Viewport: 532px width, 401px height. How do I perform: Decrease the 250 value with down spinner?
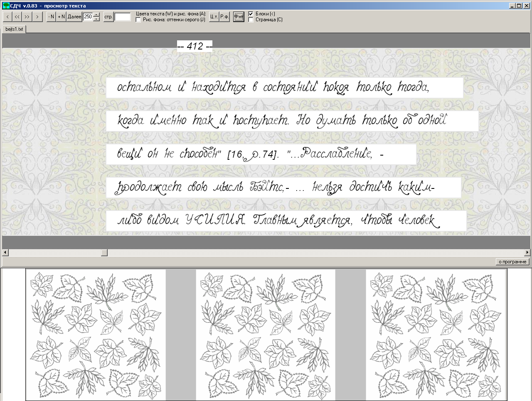coord(96,19)
